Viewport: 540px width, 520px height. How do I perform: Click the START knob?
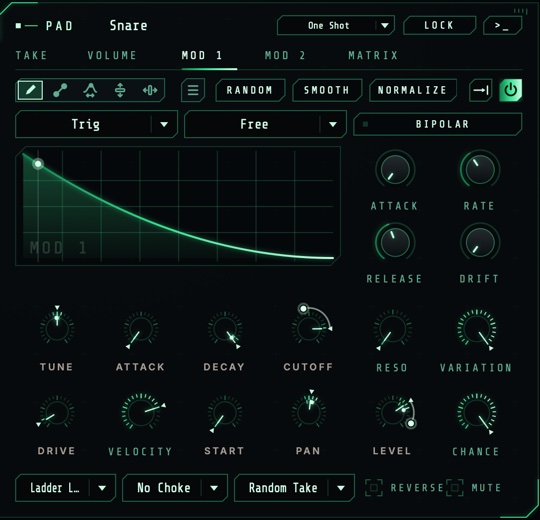point(225,413)
